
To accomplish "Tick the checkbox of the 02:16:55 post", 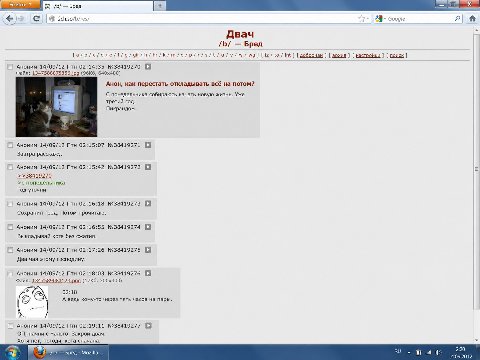I will (x=10, y=227).
